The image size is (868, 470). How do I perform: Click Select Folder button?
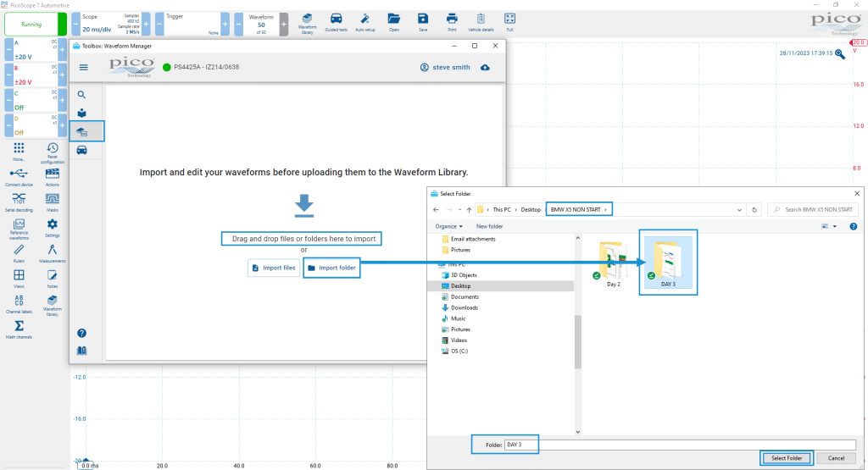(787, 458)
